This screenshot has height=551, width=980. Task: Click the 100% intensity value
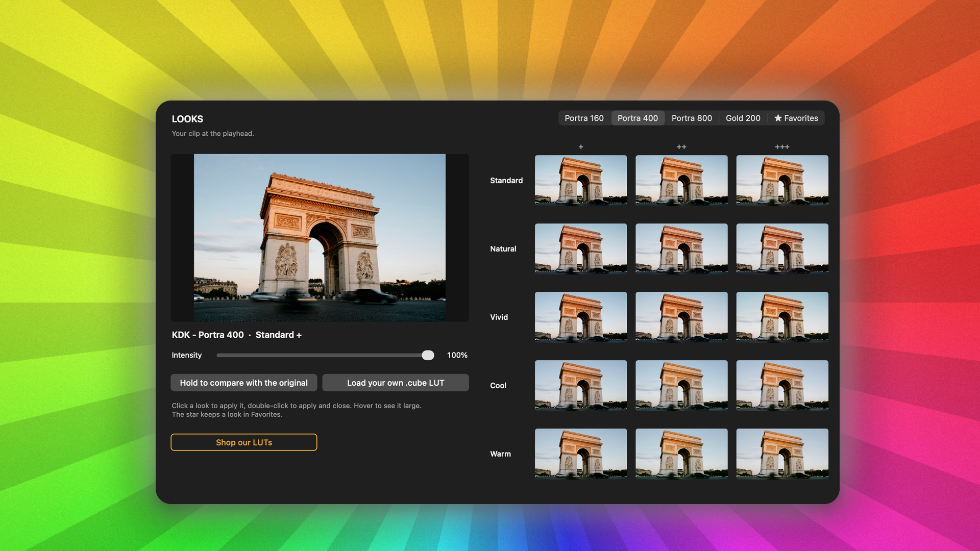(x=457, y=355)
